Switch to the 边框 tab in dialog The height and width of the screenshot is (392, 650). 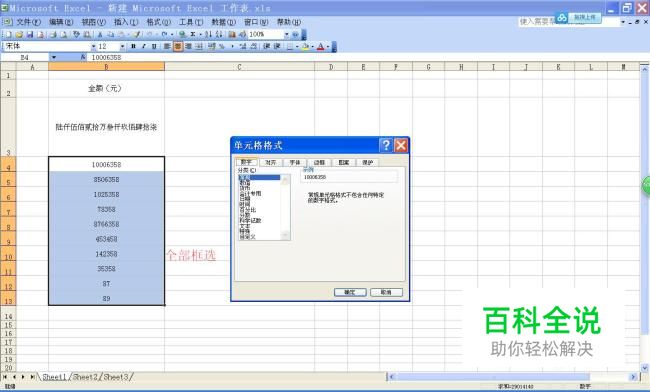click(x=319, y=162)
